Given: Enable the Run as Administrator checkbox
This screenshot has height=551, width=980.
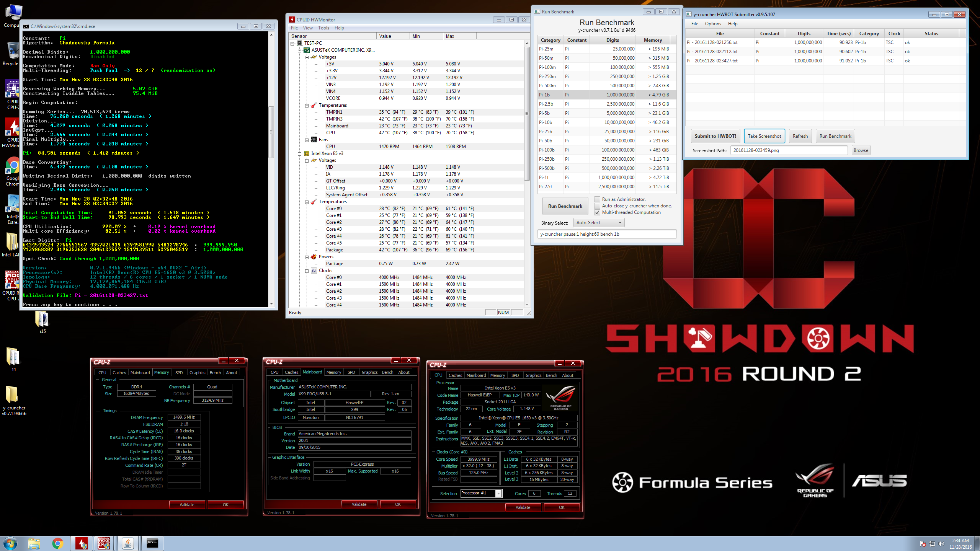Looking at the screenshot, I should 597,199.
